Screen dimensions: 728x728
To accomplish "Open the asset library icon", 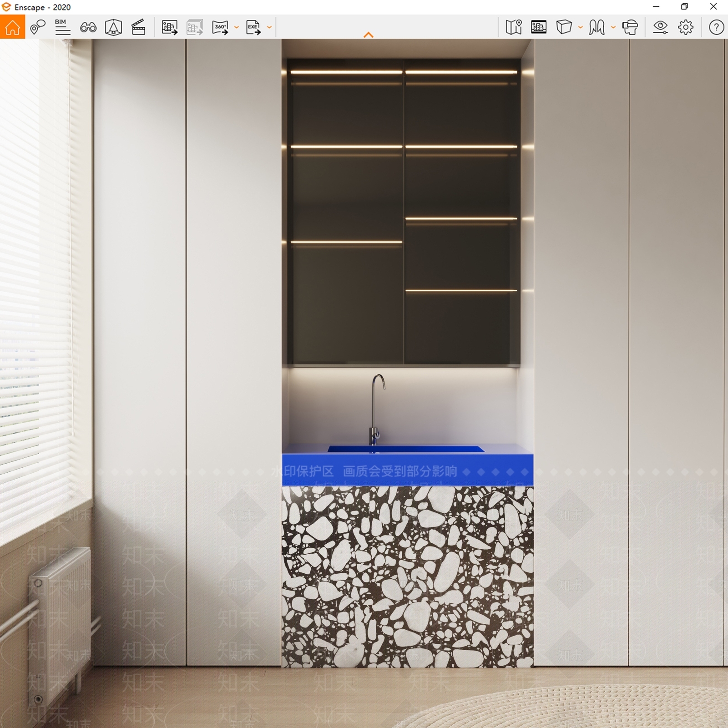I will click(113, 27).
